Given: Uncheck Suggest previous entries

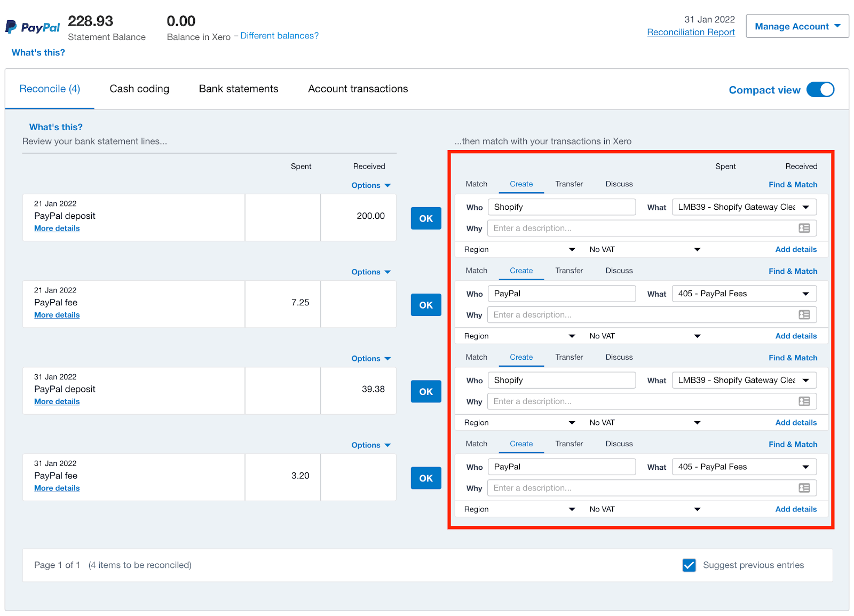Looking at the screenshot, I should click(689, 565).
